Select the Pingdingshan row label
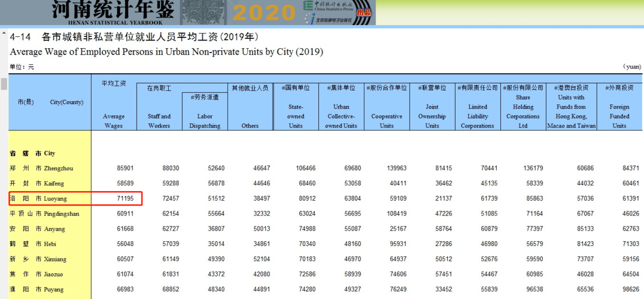The width and height of the screenshot is (644, 299). 44,214
